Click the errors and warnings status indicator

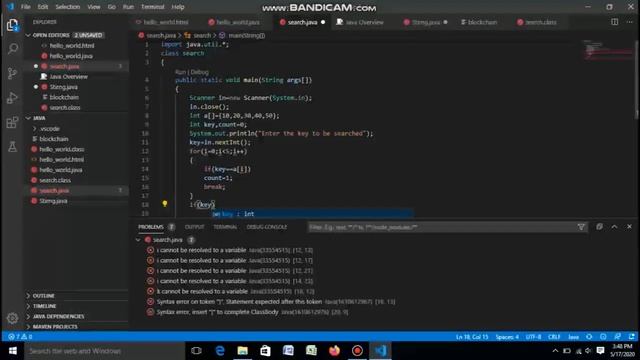click(x=20, y=337)
